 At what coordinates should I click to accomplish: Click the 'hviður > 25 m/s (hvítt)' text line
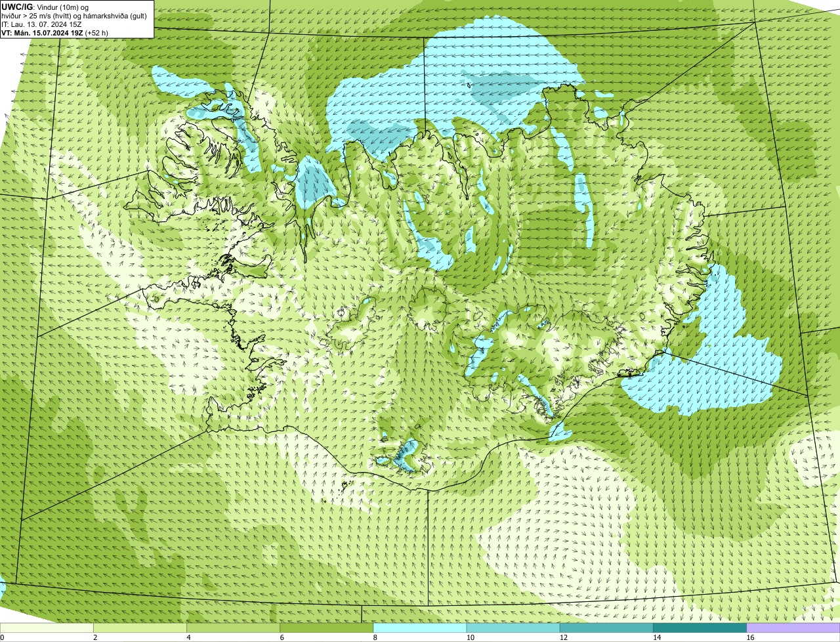click(73, 16)
